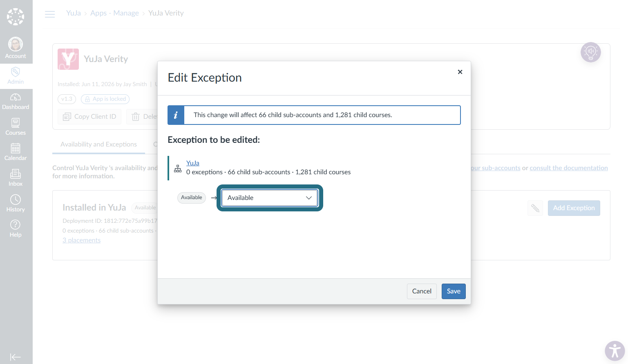The width and height of the screenshot is (628, 364).
Task: Open the 3 placements link
Action: pos(81,240)
